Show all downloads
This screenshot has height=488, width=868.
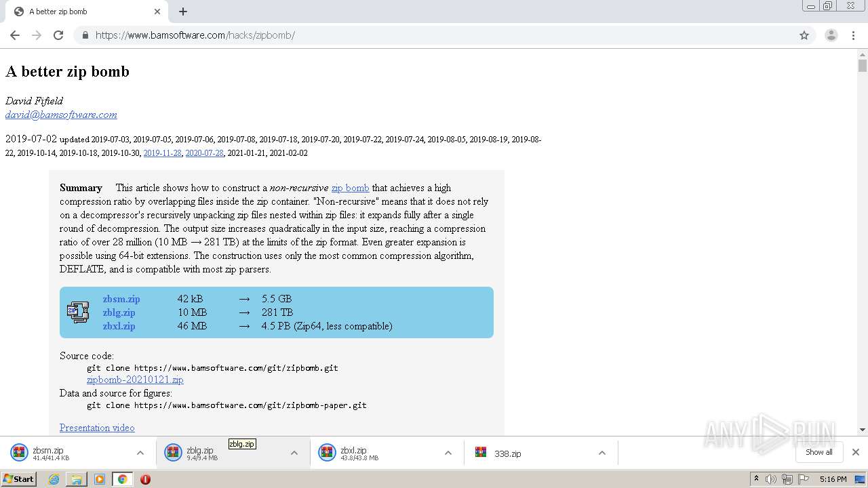tap(818, 452)
